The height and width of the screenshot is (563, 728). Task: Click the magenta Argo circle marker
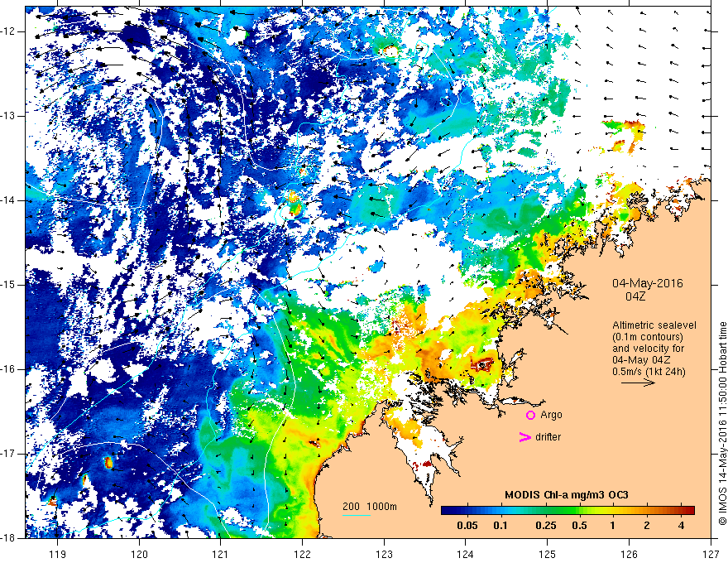tap(530, 415)
